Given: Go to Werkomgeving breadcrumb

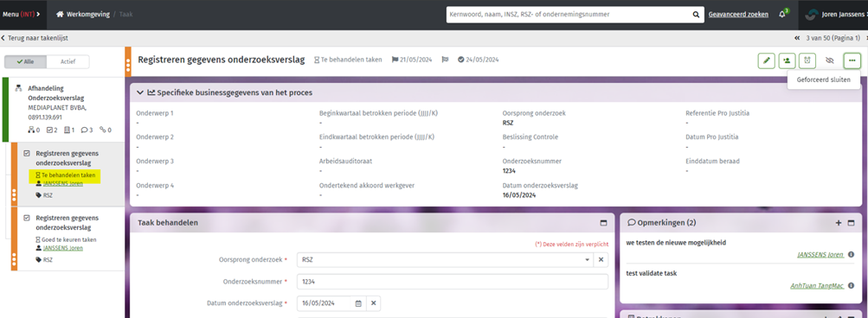Looking at the screenshot, I should [82, 15].
